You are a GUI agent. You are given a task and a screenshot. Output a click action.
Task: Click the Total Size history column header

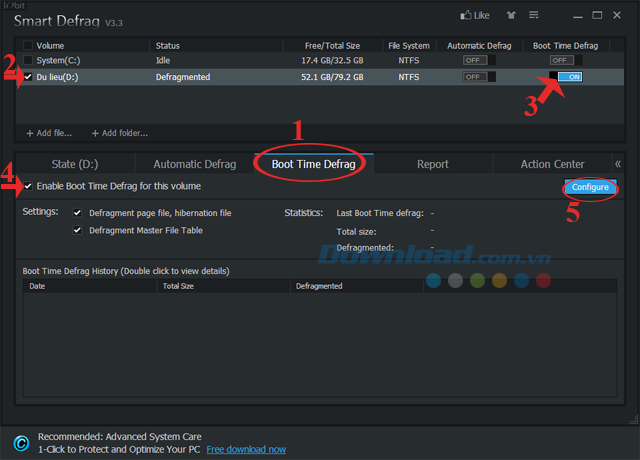coord(223,286)
